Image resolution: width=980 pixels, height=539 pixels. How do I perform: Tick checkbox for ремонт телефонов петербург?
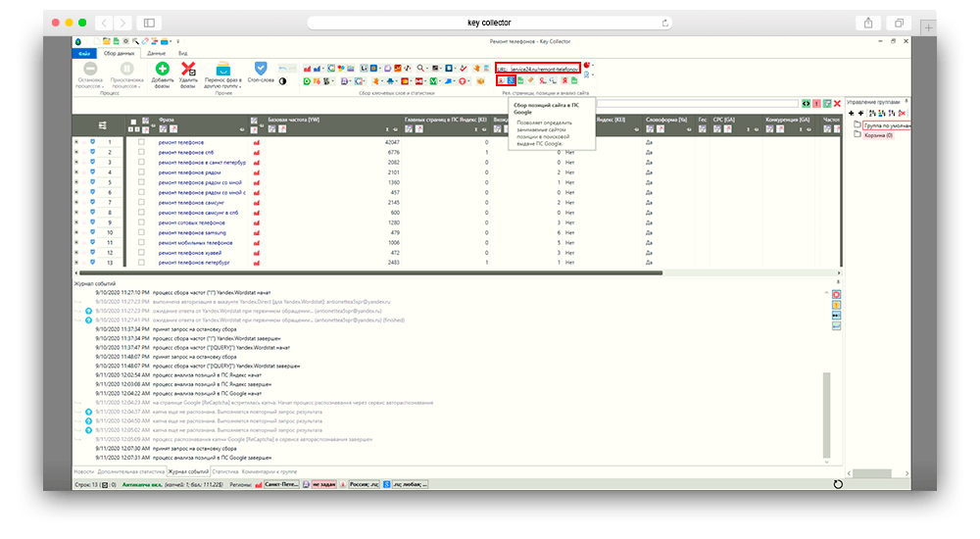(141, 262)
